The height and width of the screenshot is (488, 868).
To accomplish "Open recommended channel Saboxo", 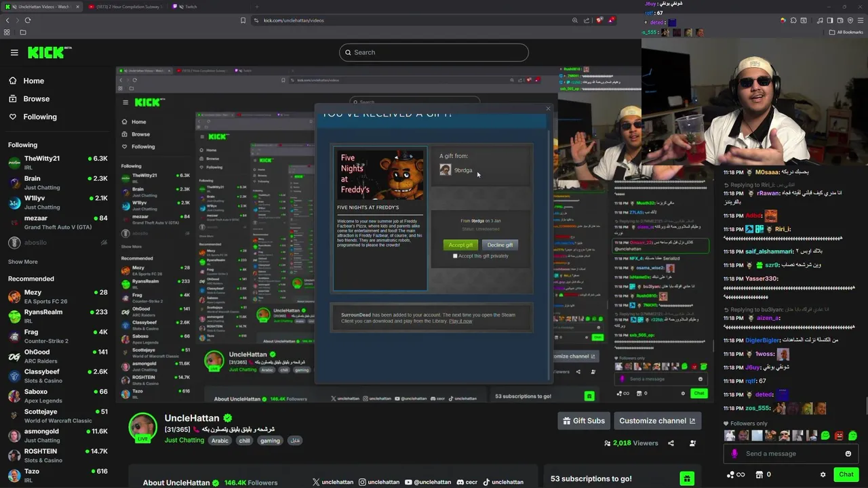I will click(58, 395).
